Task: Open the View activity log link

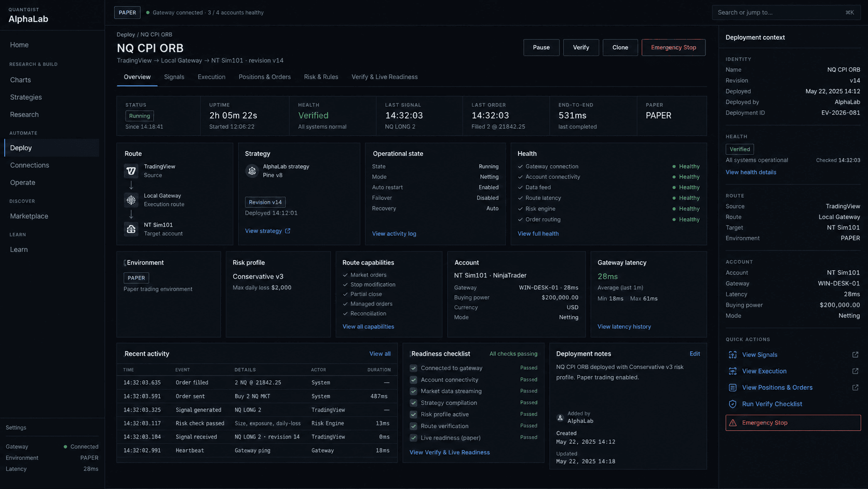Action: (x=394, y=234)
